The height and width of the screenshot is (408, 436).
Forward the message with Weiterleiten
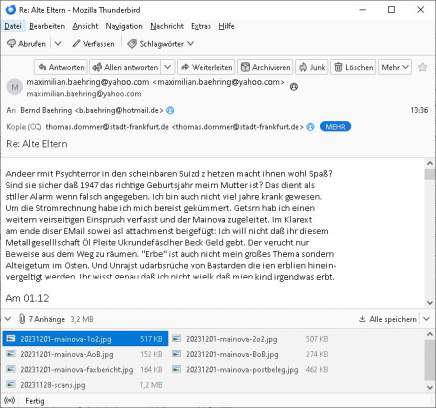[x=206, y=67]
